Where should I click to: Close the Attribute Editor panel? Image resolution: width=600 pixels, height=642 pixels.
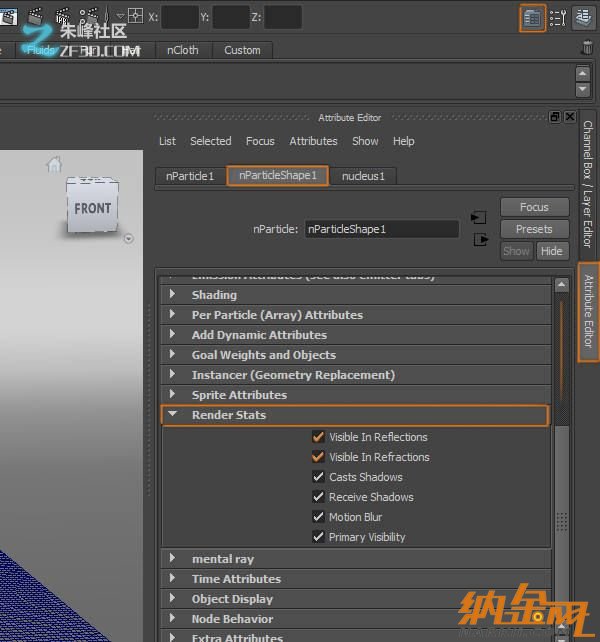pyautogui.click(x=570, y=117)
